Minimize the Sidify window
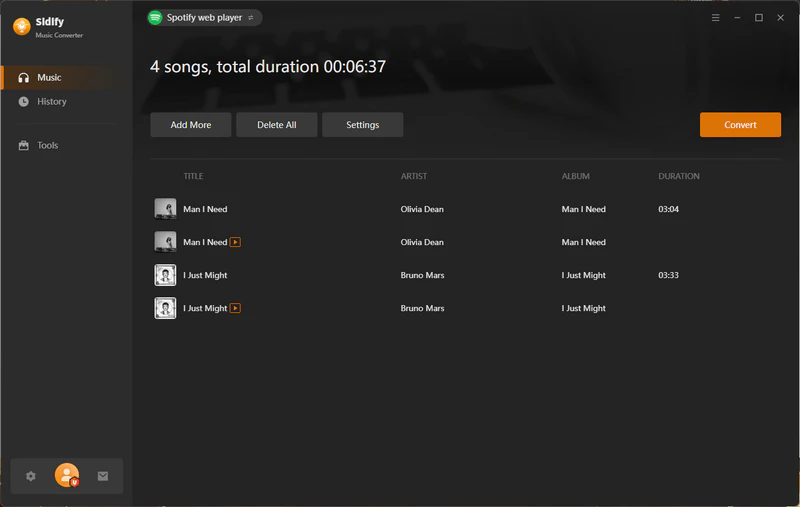The image size is (800, 507). [737, 18]
